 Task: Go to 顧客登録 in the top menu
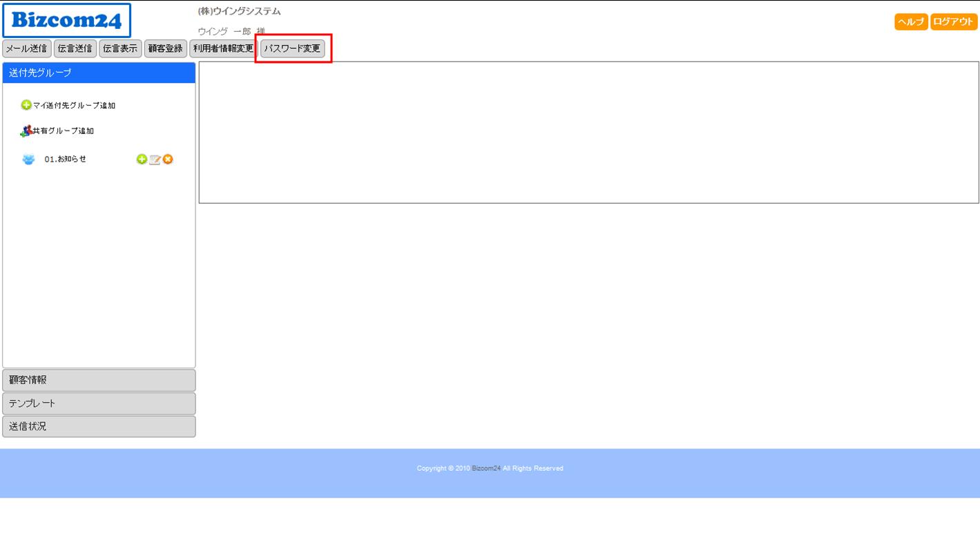point(166,48)
